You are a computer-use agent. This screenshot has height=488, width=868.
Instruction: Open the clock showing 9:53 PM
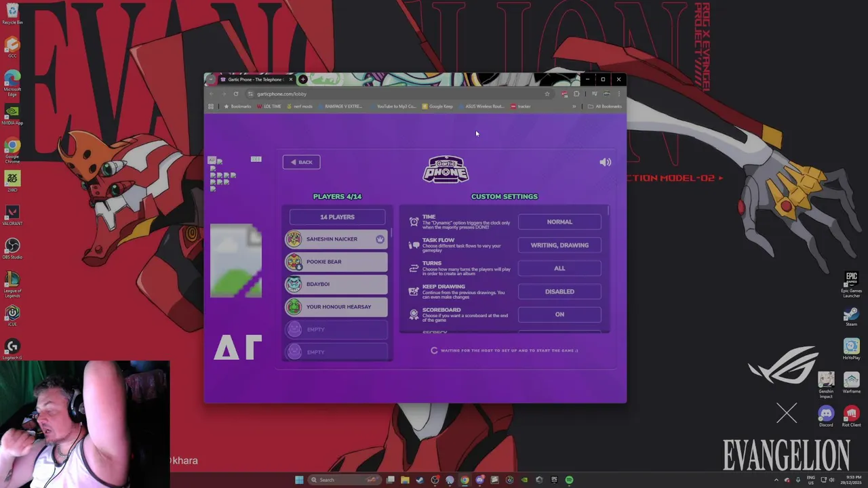pyautogui.click(x=850, y=480)
